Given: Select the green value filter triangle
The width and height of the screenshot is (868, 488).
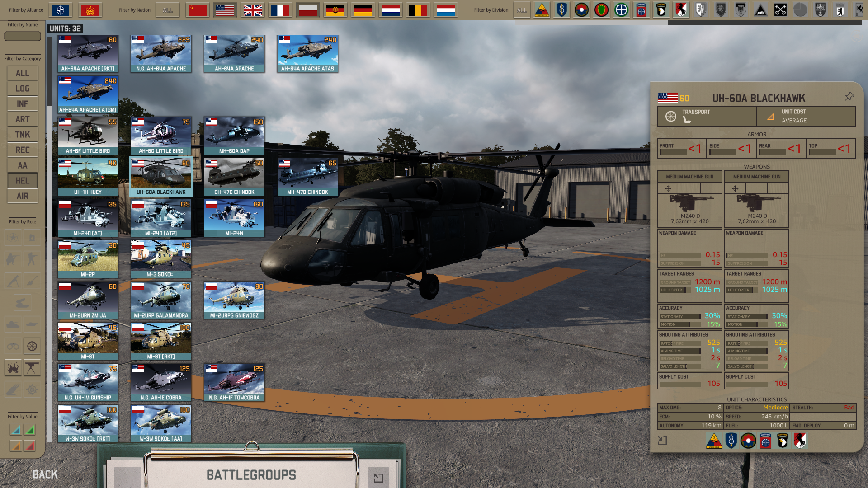Looking at the screenshot, I should pyautogui.click(x=29, y=430).
